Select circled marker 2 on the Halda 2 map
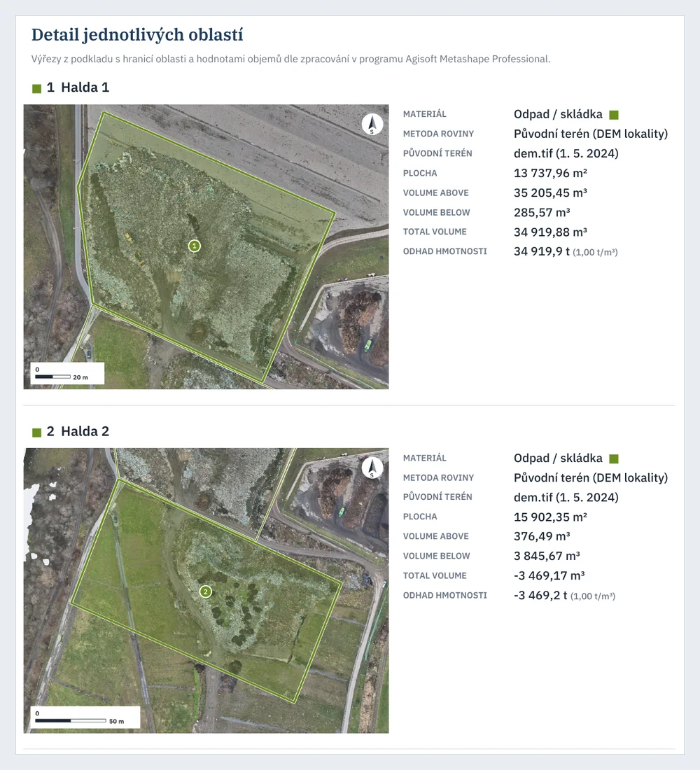Viewport: 700px width, 770px height. click(x=205, y=591)
